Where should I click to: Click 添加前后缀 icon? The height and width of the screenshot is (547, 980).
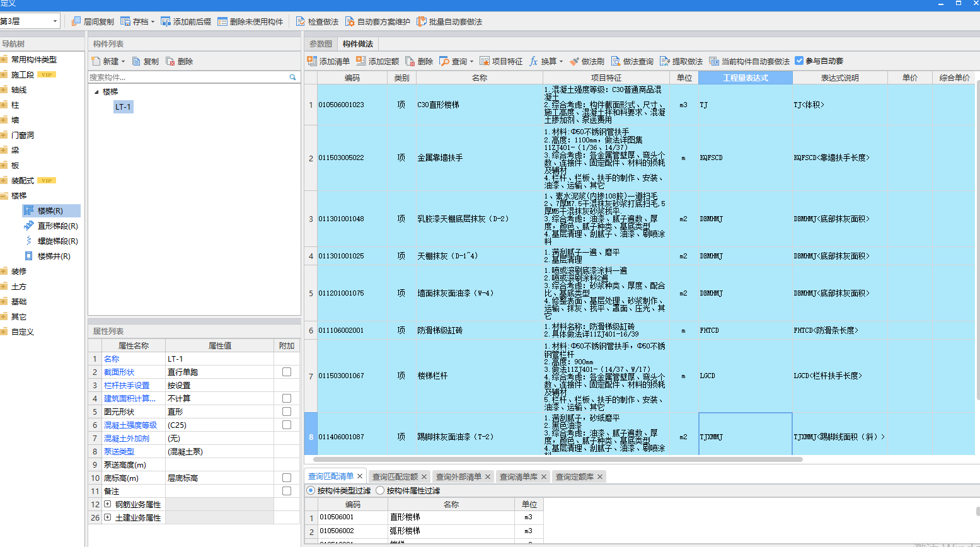pyautogui.click(x=166, y=21)
